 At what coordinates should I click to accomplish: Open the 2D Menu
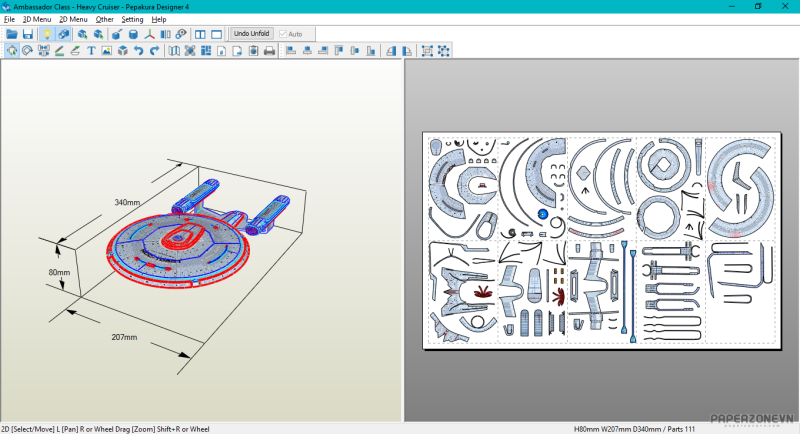(x=73, y=19)
